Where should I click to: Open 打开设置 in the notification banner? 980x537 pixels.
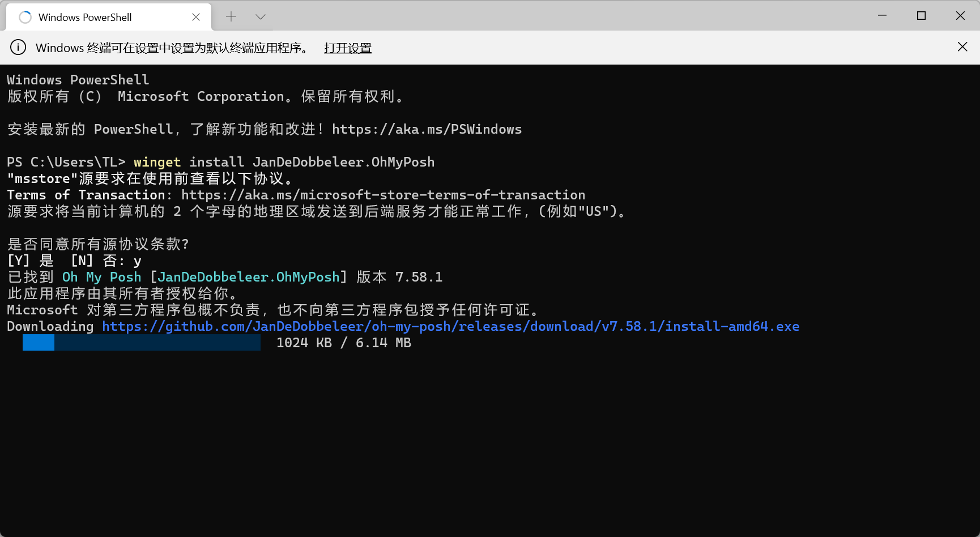347,48
